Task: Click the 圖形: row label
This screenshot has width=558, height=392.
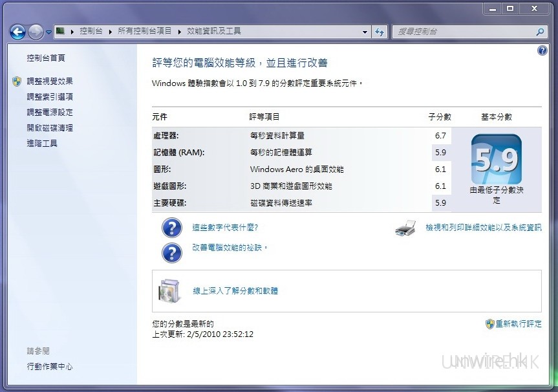Action: pyautogui.click(x=162, y=169)
